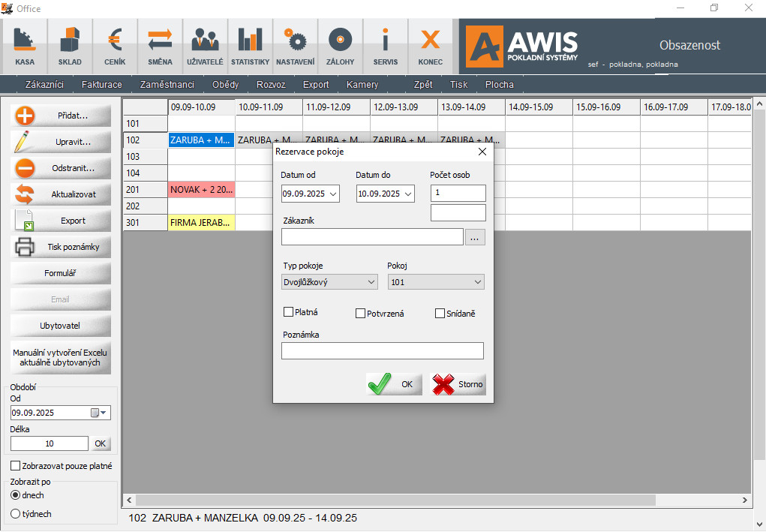The width and height of the screenshot is (766, 532).
Task: Open the STATISTIKY statistics module
Action: (250, 47)
